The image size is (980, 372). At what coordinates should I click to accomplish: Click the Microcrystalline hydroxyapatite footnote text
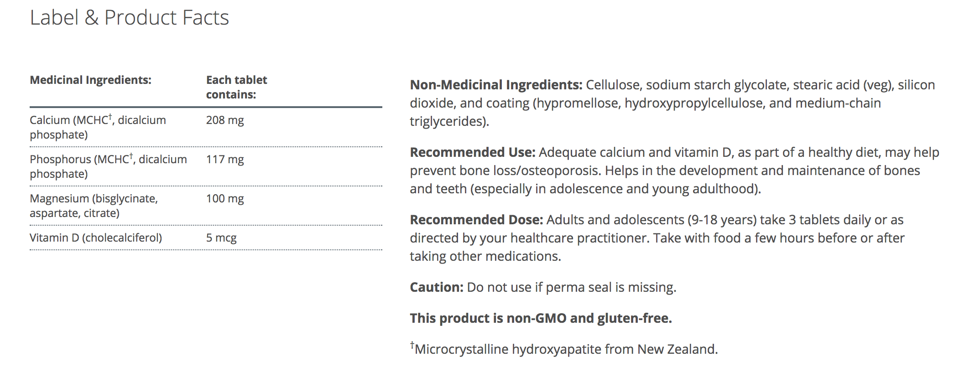566,350
